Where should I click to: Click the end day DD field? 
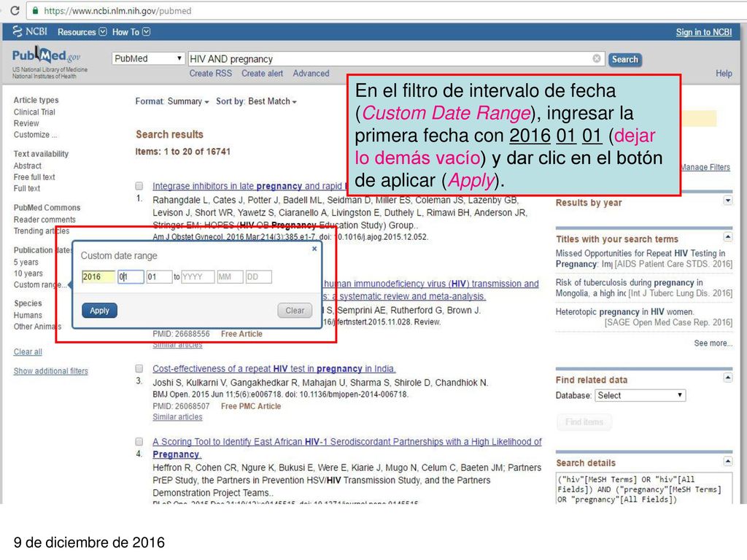259,276
